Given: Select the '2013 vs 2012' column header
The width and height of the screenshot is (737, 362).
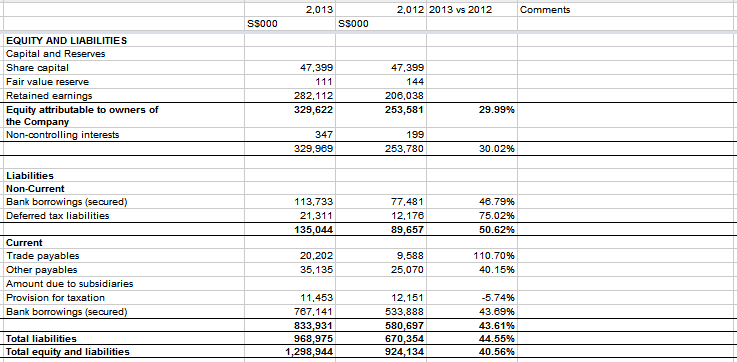Looking at the screenshot, I should click(472, 10).
